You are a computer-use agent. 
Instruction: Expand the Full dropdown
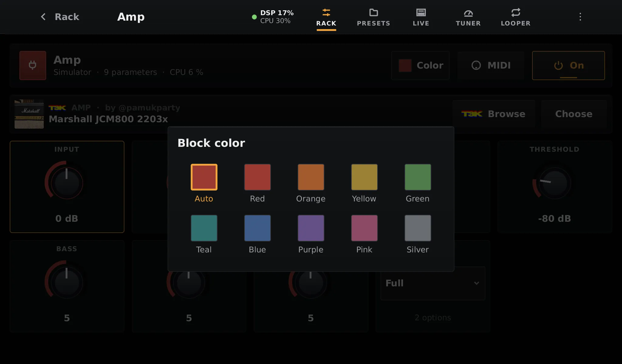click(433, 283)
